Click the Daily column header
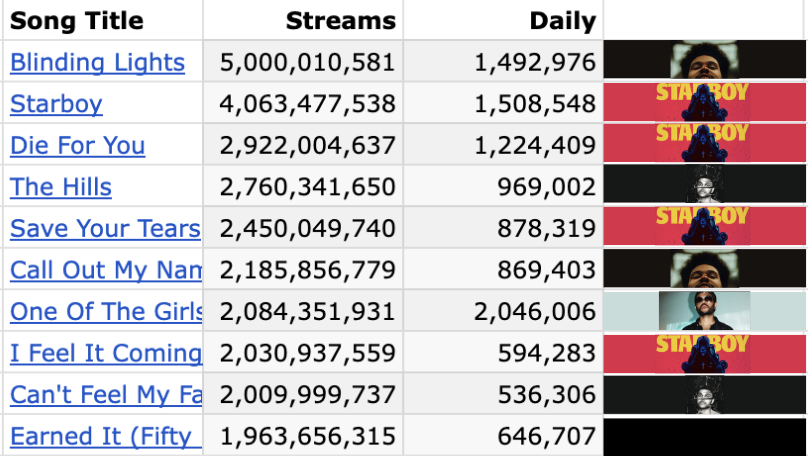This screenshot has width=808, height=456. pos(562,20)
